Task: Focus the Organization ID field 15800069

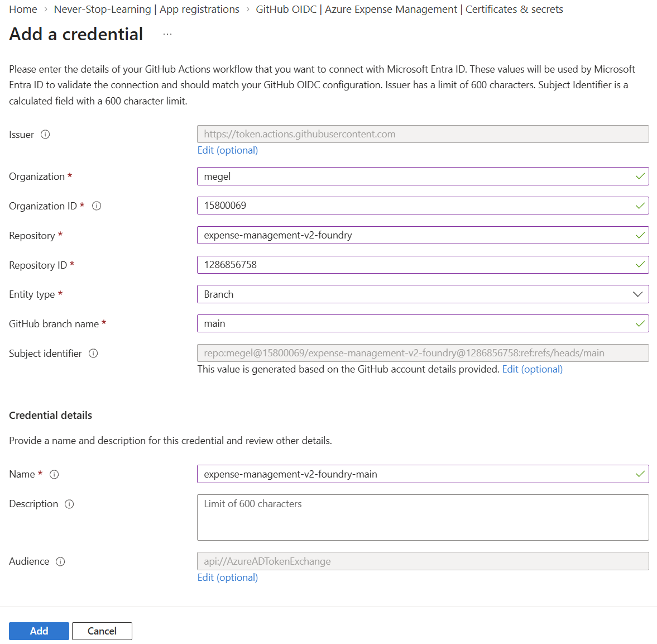Action: (x=423, y=206)
